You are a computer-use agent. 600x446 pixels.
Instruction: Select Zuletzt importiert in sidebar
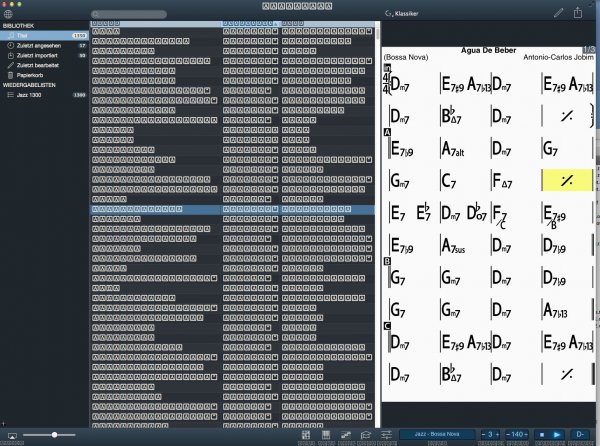[x=38, y=55]
